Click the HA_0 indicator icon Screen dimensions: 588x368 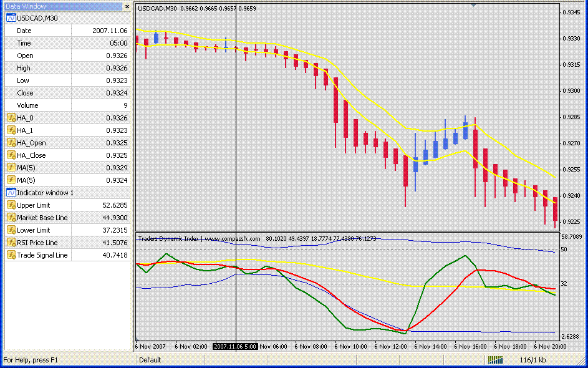[x=11, y=118]
